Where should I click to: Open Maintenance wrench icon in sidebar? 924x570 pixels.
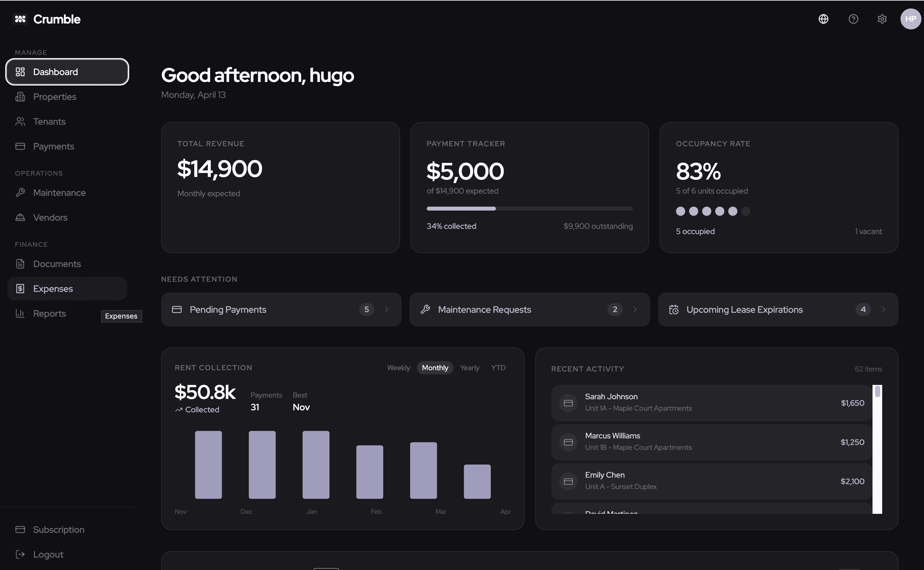[x=20, y=193]
